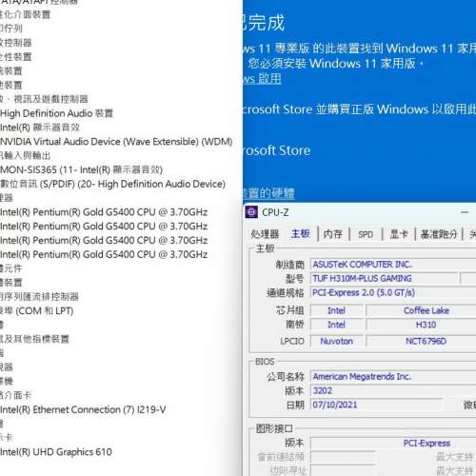Screen dimensions: 476x476
Task: Select the 及其他指標裝置 category
Action: tap(34, 339)
